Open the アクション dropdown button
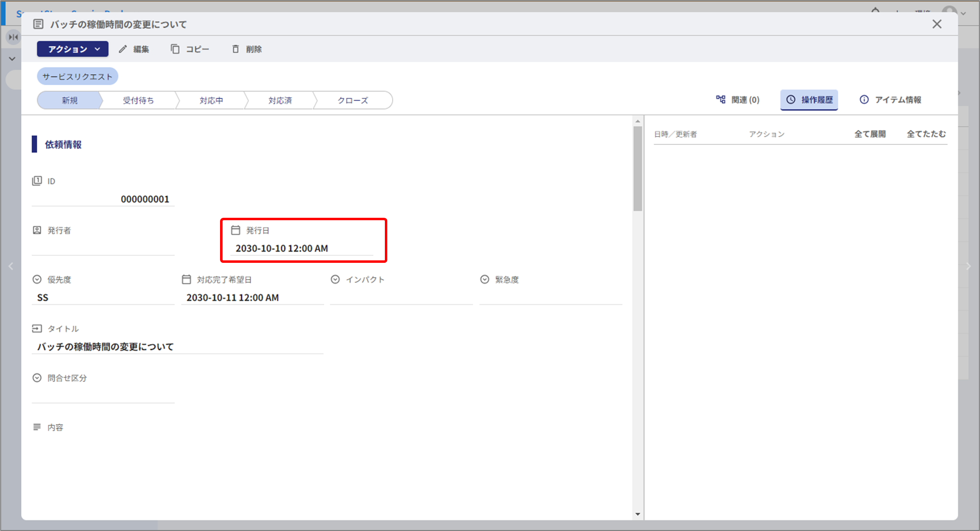 coord(73,49)
